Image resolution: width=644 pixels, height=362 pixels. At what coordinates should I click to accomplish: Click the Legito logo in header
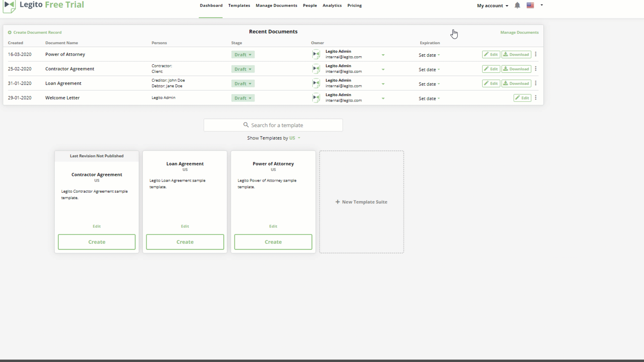point(9,6)
